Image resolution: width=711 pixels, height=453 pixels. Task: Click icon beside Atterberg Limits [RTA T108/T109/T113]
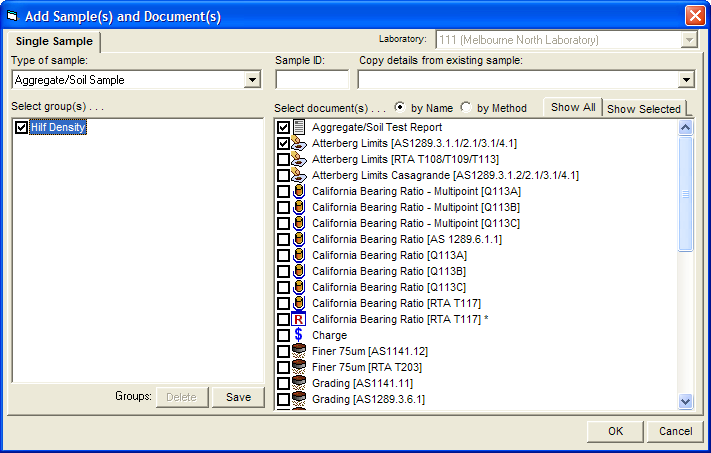point(299,159)
